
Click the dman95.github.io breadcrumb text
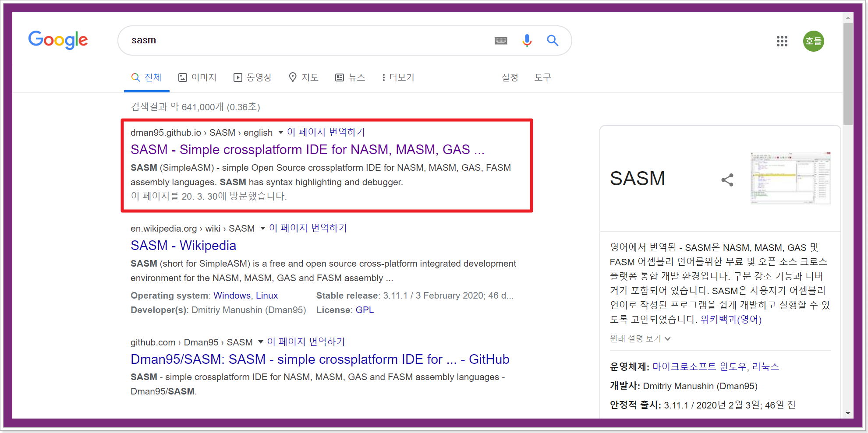[202, 133]
